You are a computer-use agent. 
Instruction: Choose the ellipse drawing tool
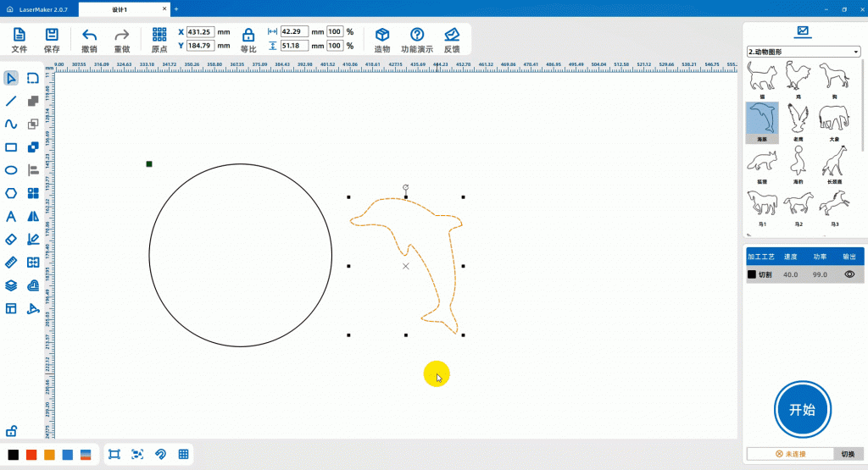[11, 170]
